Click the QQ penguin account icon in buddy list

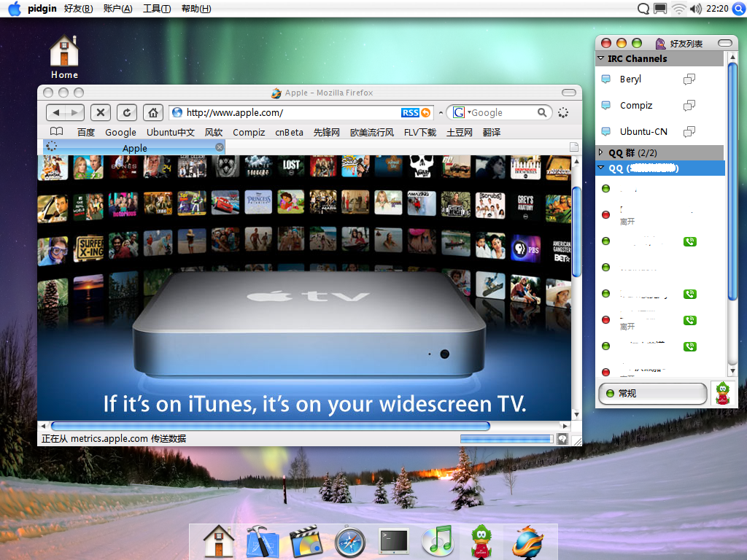tap(723, 393)
